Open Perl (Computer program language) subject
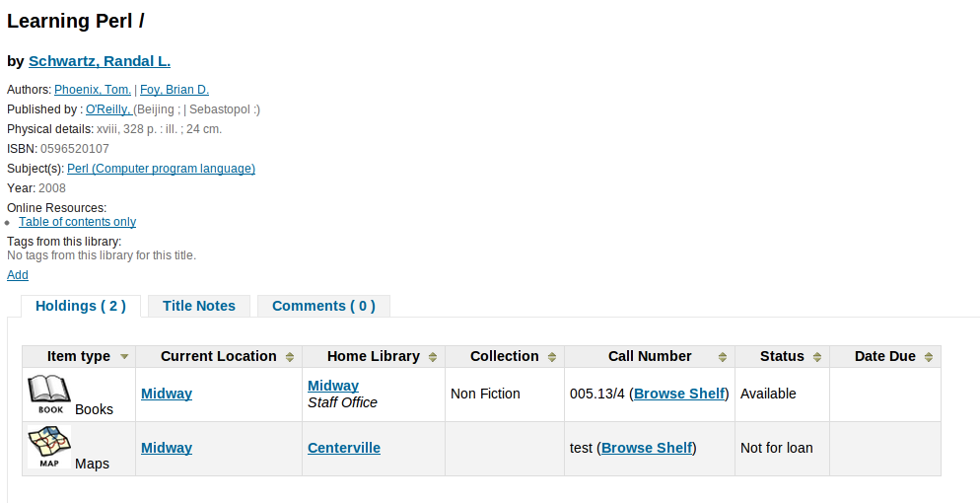980x503 pixels. pyautogui.click(x=161, y=169)
